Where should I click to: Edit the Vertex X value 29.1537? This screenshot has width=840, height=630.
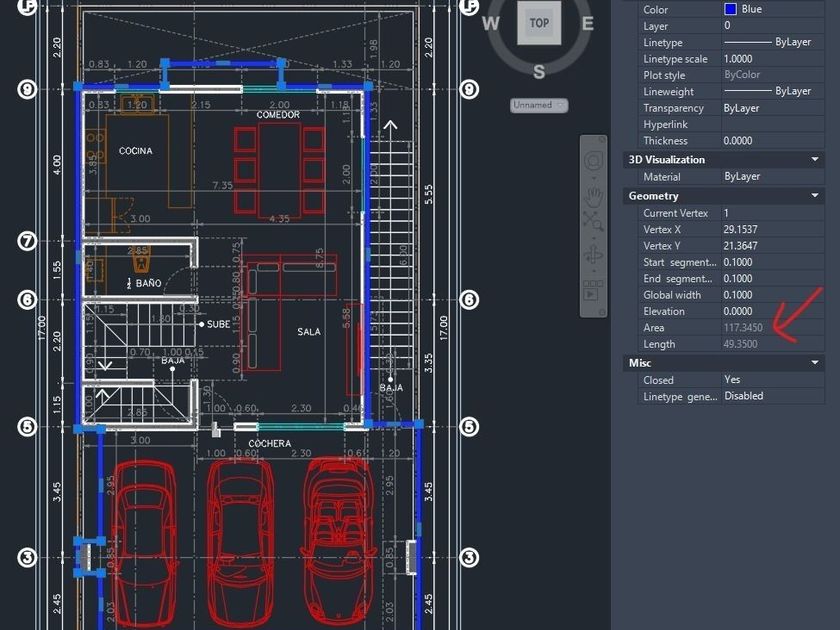point(772,229)
